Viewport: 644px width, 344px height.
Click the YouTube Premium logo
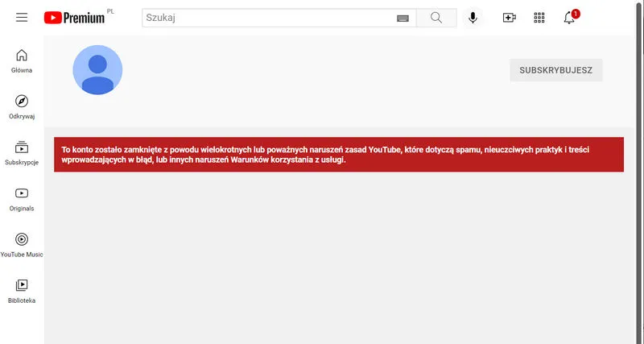tap(74, 18)
